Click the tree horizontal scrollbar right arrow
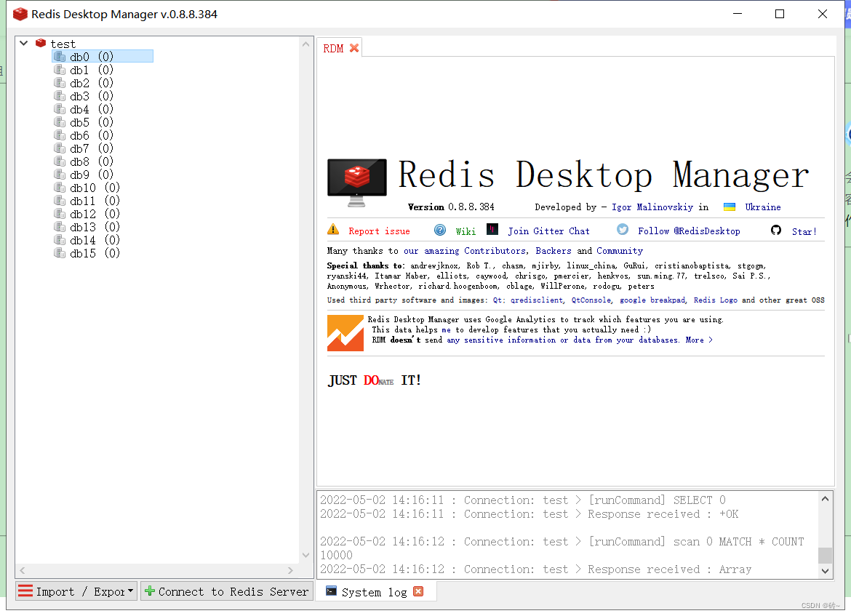The width and height of the screenshot is (851, 616). click(290, 570)
